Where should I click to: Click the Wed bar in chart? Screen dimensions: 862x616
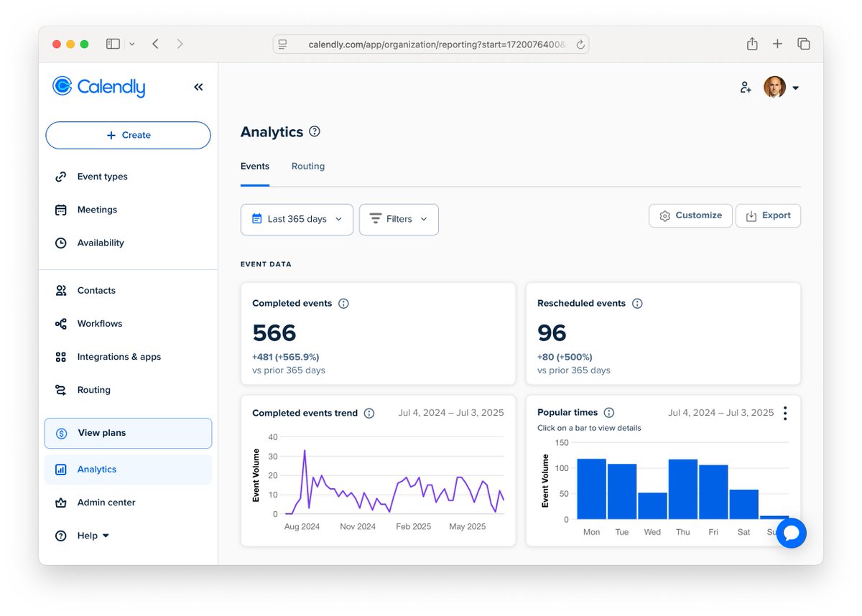[x=652, y=506]
